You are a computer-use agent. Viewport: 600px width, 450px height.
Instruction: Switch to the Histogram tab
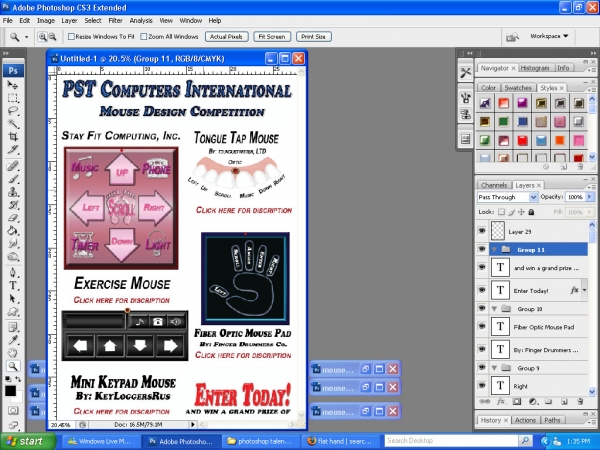point(535,68)
